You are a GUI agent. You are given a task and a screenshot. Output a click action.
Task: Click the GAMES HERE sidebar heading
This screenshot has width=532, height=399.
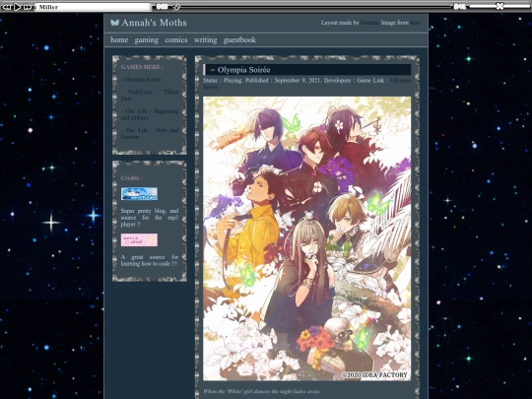click(142, 67)
